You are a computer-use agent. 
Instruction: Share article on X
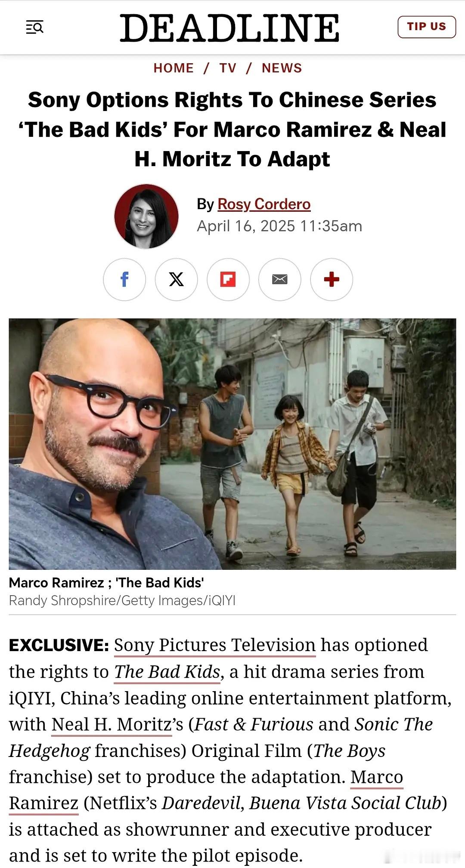coord(176,279)
